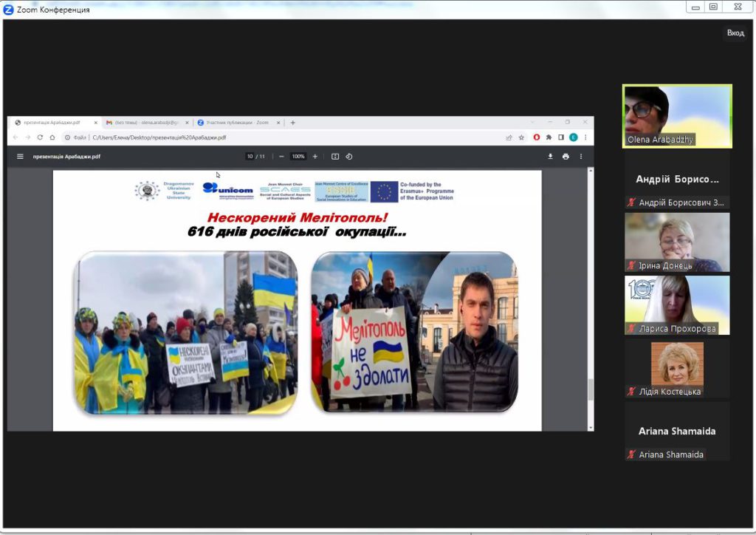Click the PDF page number field
Screen dimensions: 756x535
click(250, 157)
